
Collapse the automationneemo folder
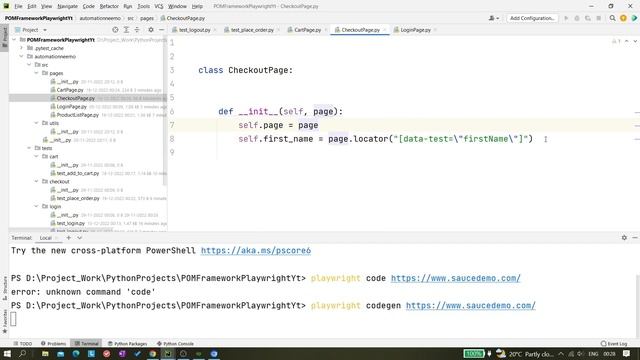click(x=22, y=56)
